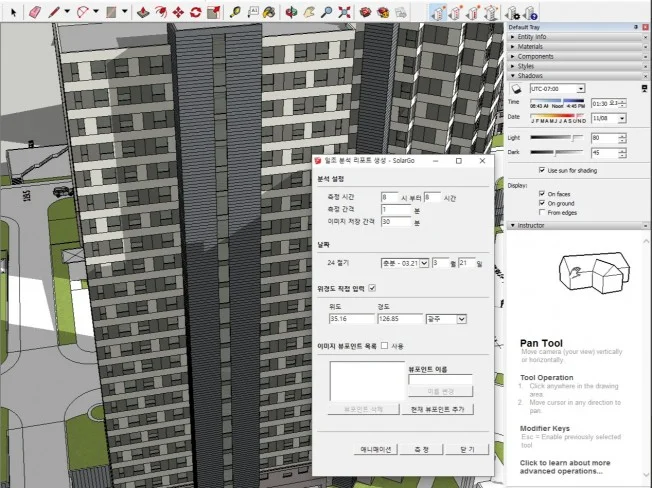The height and width of the screenshot is (488, 652).
Task: Select the Rotate tool
Action: (195, 13)
